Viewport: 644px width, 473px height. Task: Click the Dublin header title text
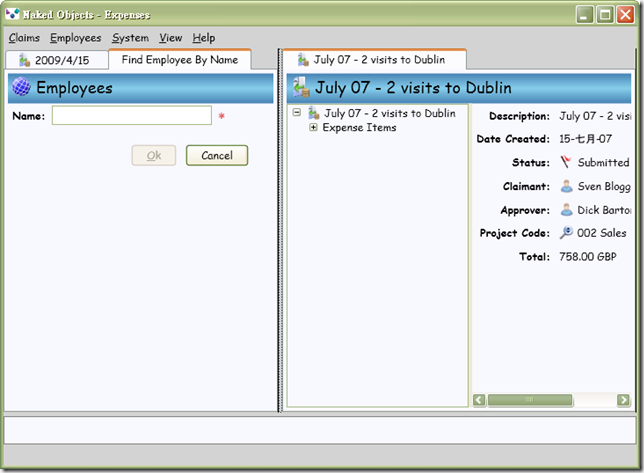pos(413,87)
